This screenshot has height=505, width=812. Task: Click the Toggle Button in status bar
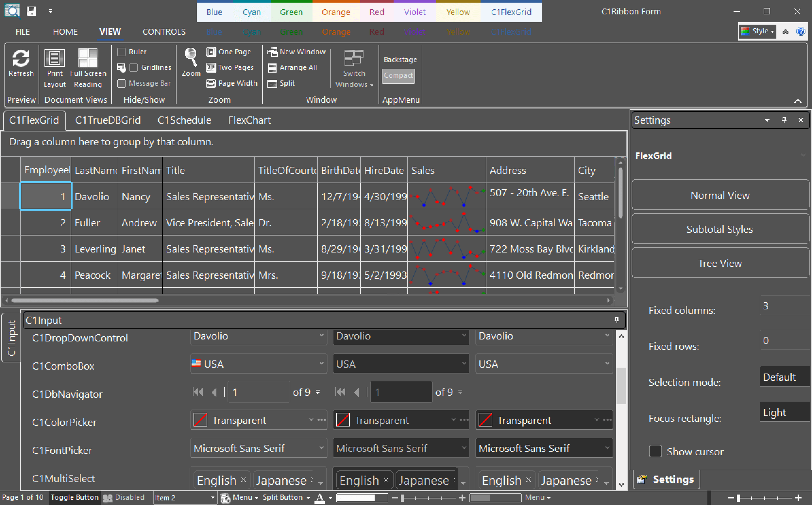75,497
